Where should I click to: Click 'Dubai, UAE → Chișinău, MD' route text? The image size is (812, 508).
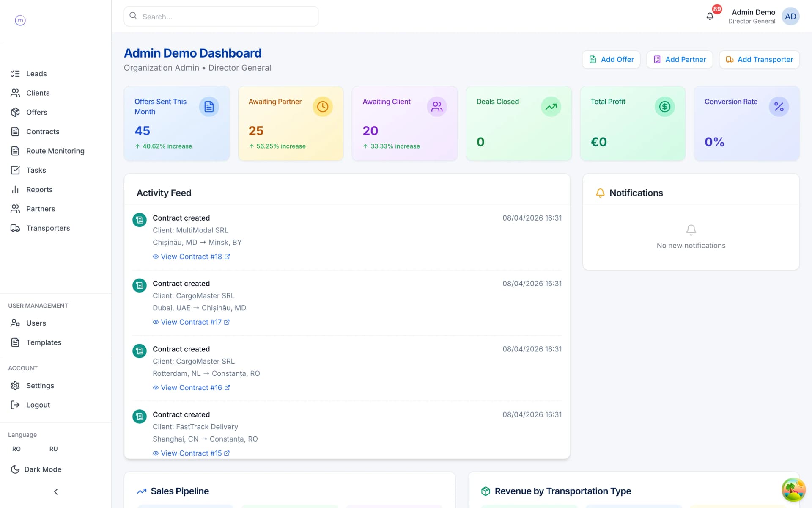point(199,308)
